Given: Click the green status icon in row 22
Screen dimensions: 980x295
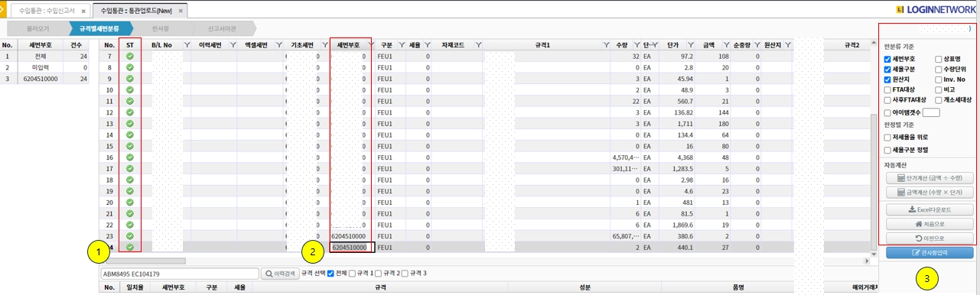Looking at the screenshot, I should tap(130, 225).
